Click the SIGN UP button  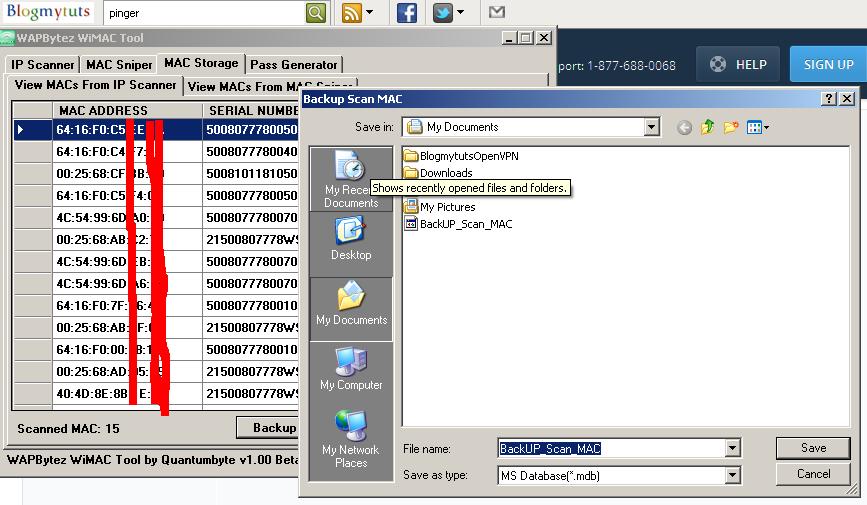pyautogui.click(x=828, y=64)
